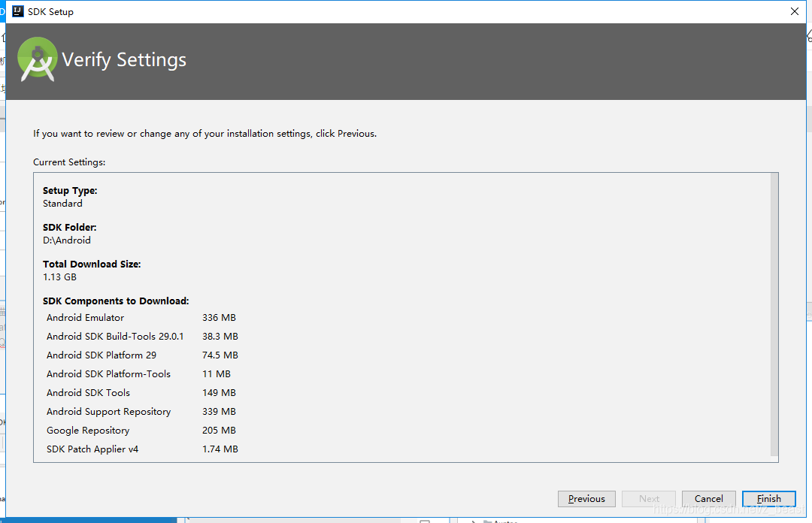This screenshot has height=523, width=812.
Task: Select the Android SDK Build-Tools 29.0.1 row
Action: tap(142, 336)
